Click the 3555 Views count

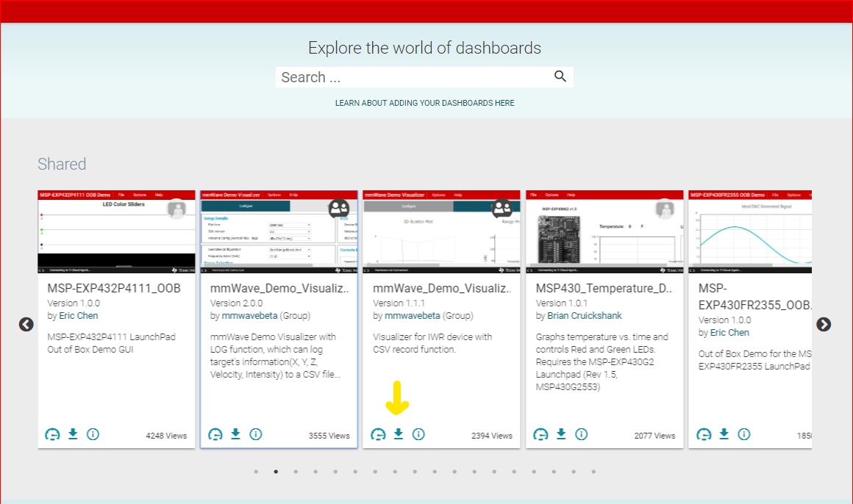329,436
